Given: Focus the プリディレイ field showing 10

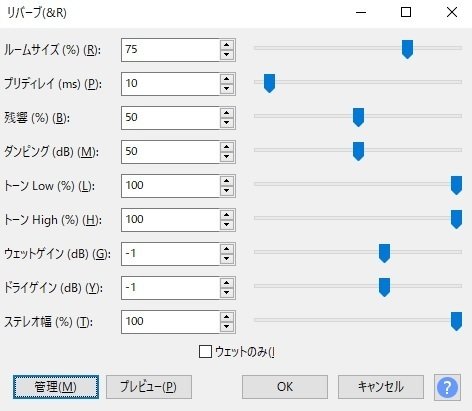Looking at the screenshot, I should point(170,84).
